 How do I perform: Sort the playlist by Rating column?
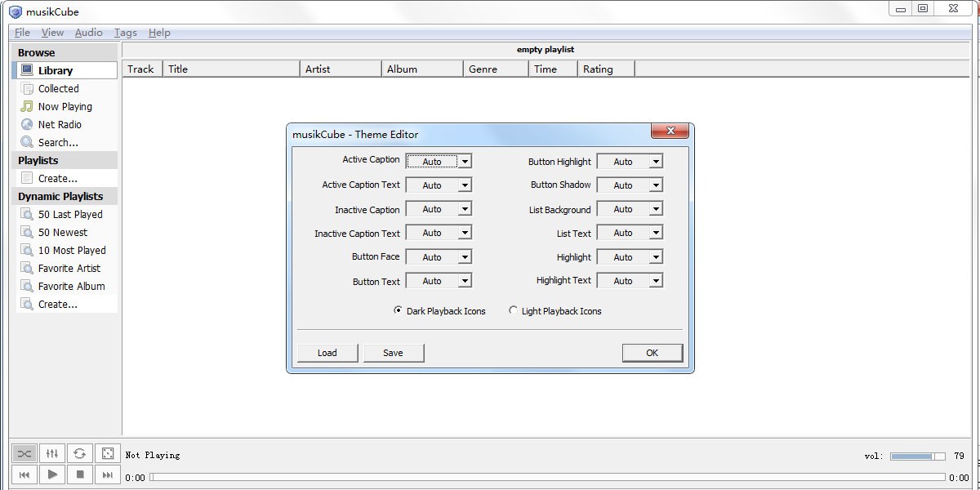tap(606, 69)
